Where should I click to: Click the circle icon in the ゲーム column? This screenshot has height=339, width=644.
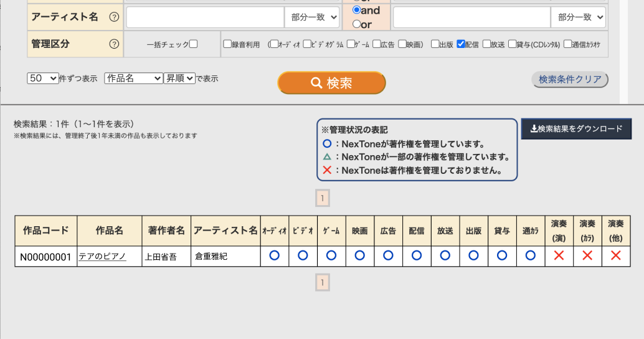click(x=331, y=255)
